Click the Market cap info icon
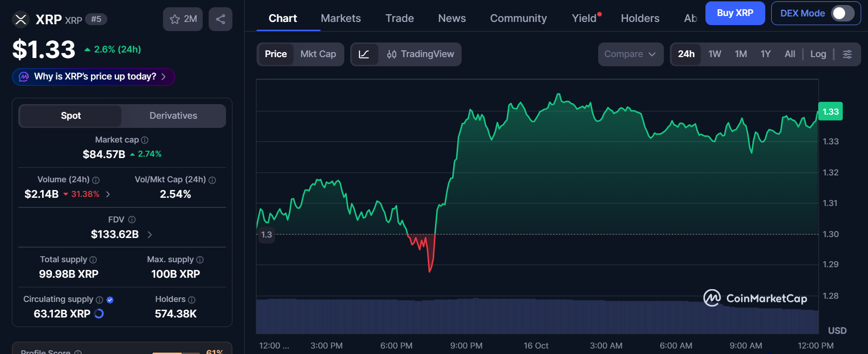The height and width of the screenshot is (354, 868). 145,140
